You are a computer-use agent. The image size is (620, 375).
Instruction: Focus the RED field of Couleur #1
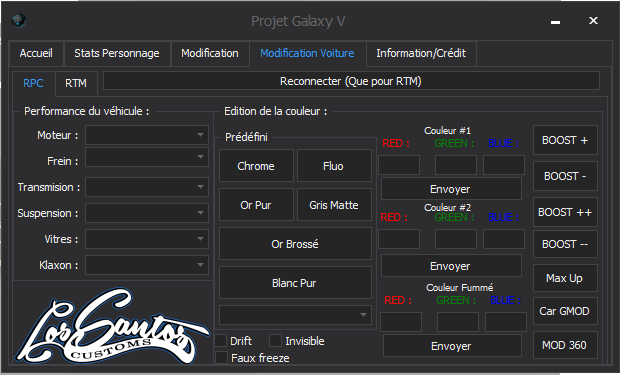(x=399, y=165)
